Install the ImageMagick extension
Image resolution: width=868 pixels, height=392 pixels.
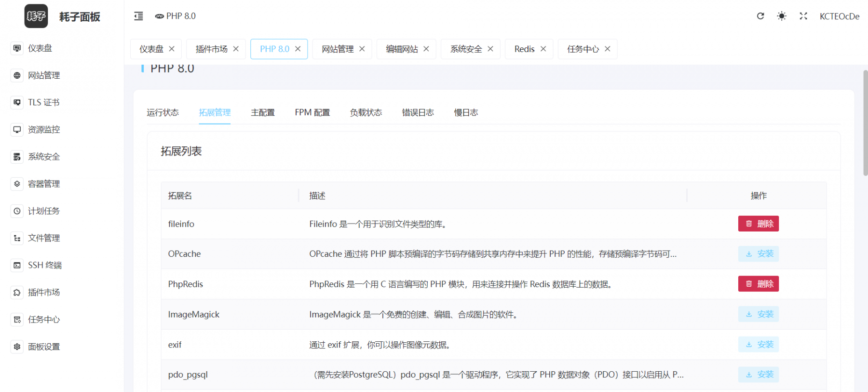[759, 314]
